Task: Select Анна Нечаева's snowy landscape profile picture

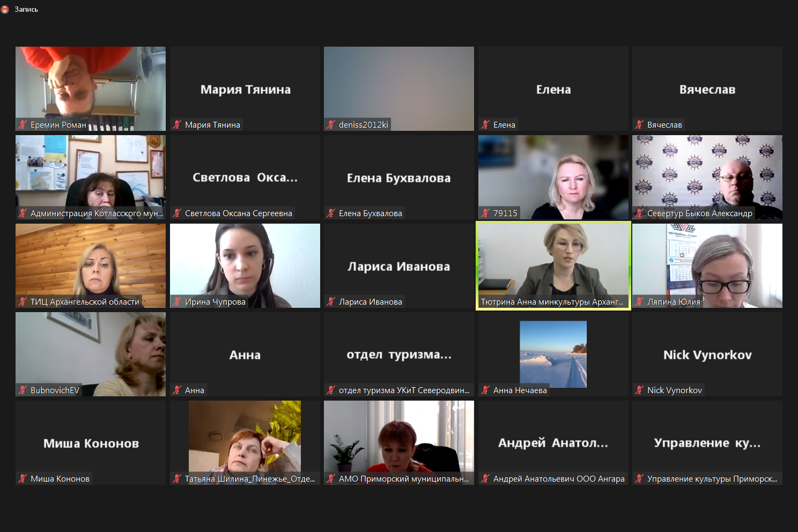Action: pos(553,354)
